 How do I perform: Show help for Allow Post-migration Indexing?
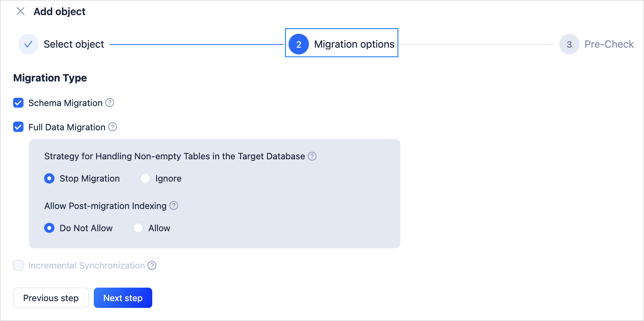point(174,206)
